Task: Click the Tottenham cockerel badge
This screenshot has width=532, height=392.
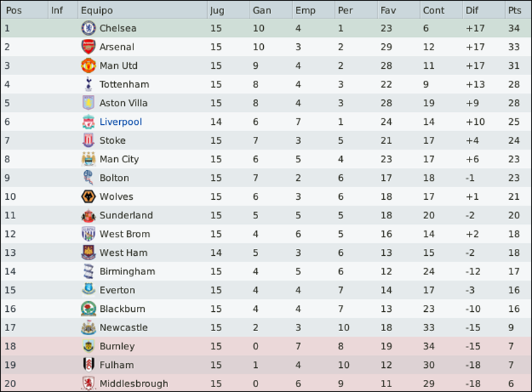Action: pyautogui.click(x=89, y=84)
